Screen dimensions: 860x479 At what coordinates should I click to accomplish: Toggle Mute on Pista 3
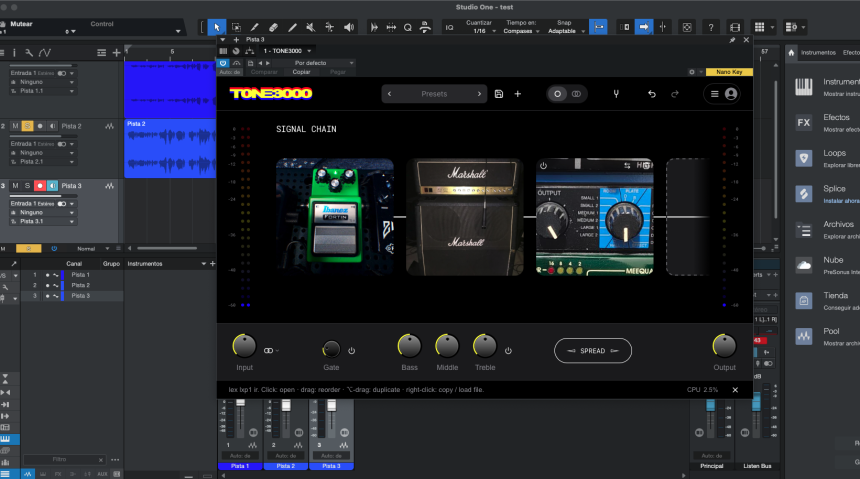coord(15,186)
